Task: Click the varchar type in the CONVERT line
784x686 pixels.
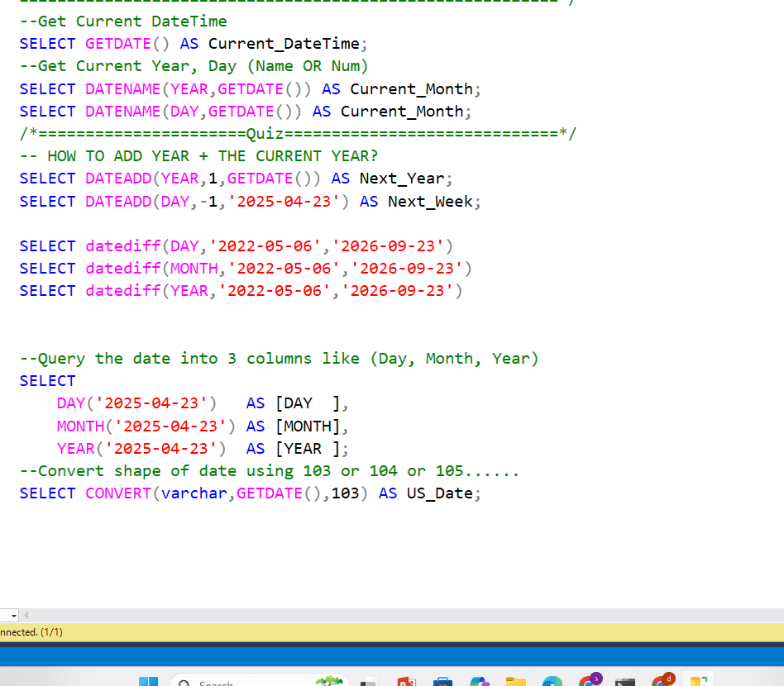Action: [x=194, y=493]
